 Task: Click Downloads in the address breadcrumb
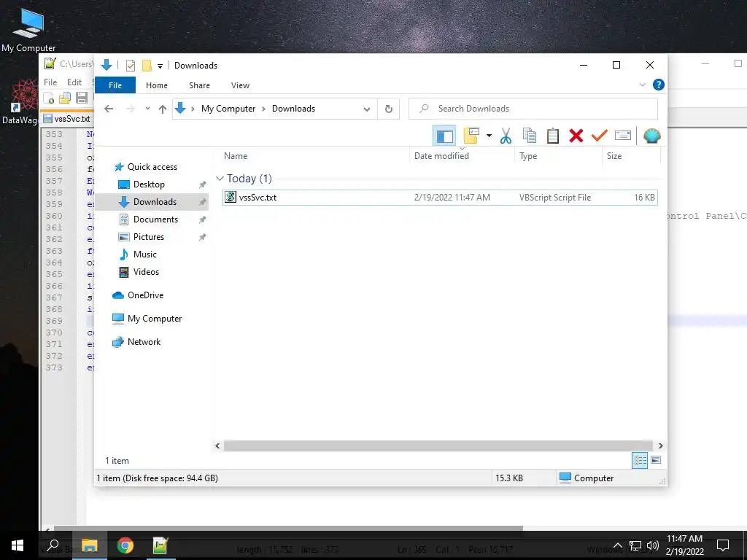(293, 109)
